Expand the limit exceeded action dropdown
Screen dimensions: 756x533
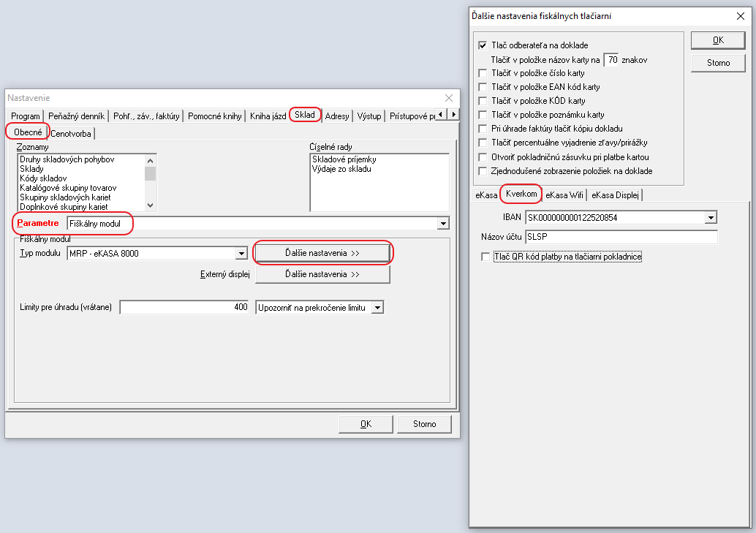[377, 308]
